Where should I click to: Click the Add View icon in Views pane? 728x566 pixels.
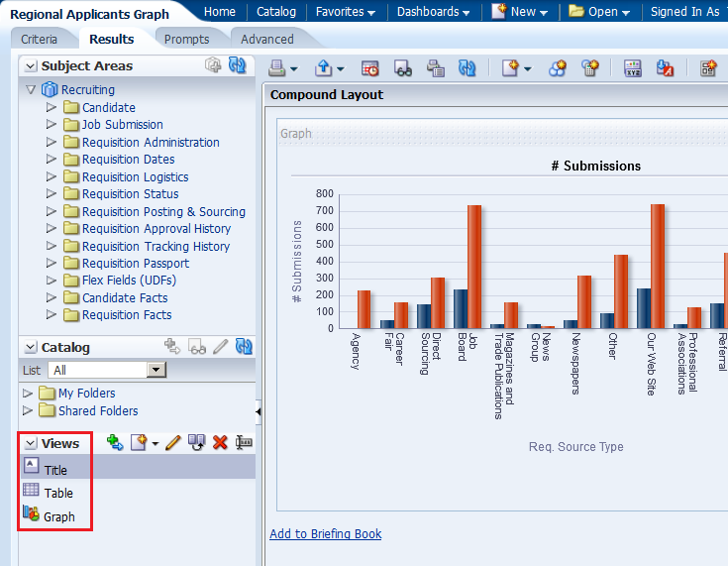click(x=115, y=443)
